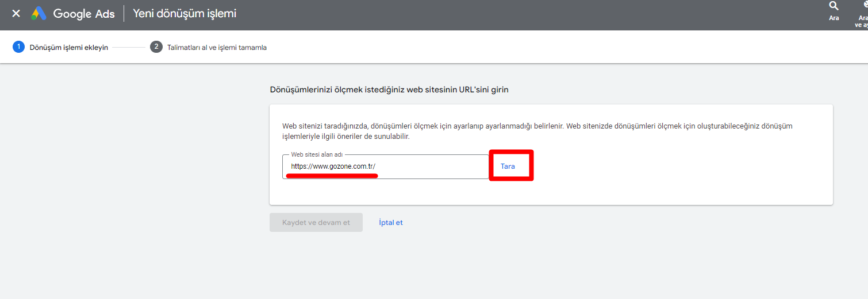Select 'Dönüşüm işlemi ekleyin' step label

68,48
